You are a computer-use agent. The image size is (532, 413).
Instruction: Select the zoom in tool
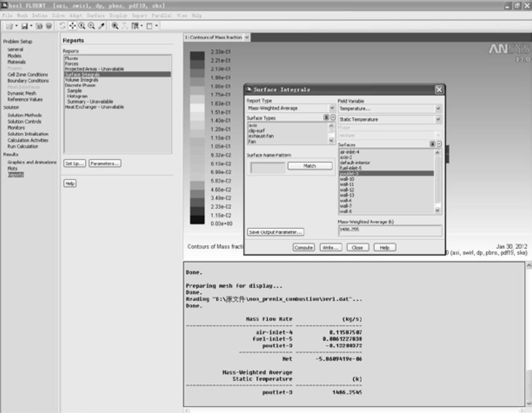[x=82, y=26]
